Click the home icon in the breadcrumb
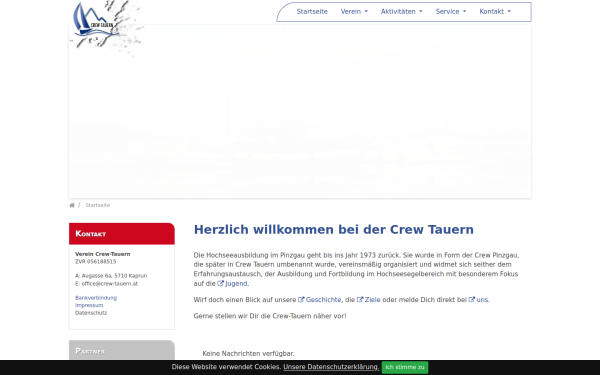The image size is (600, 375). coord(72,205)
